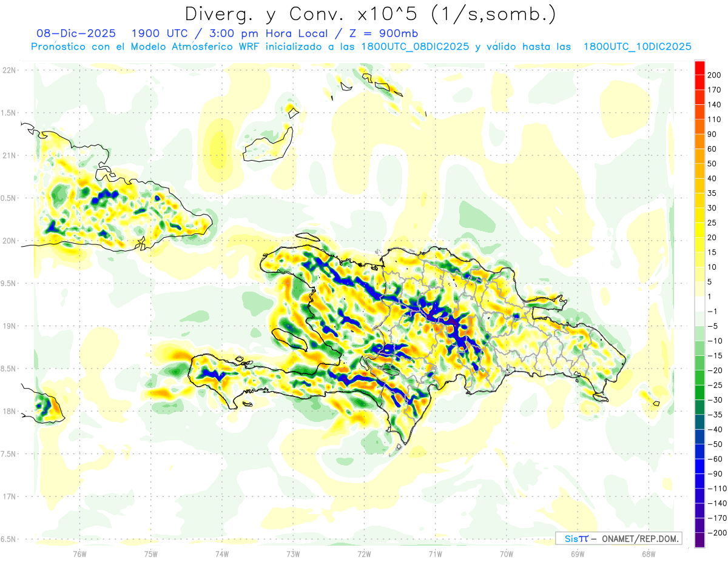Click the positive '60' color scale value
728x562 pixels.
[x=712, y=149]
